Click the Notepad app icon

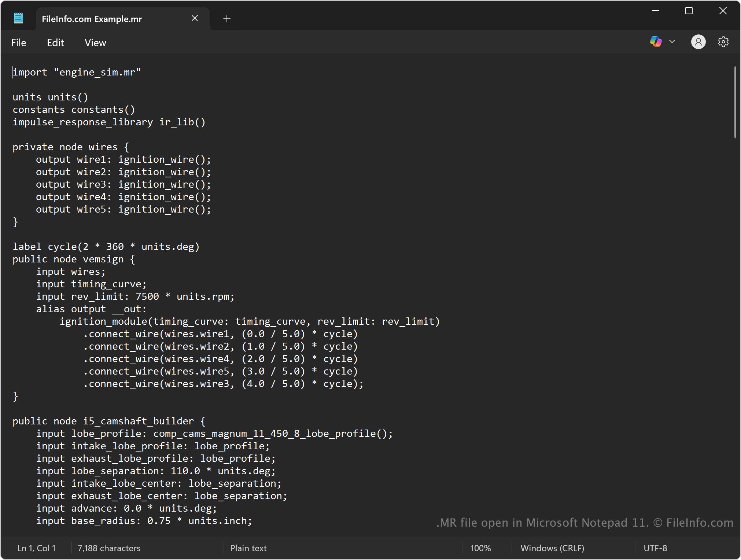tap(18, 18)
